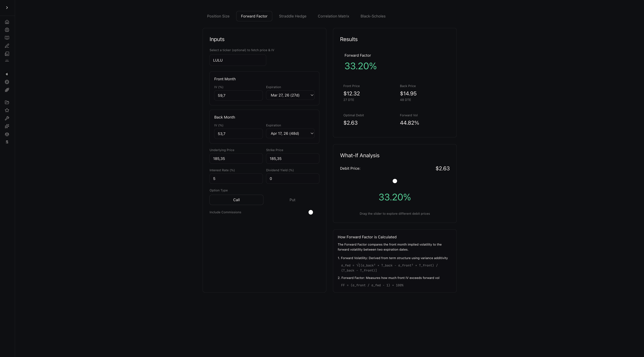Click the Bitcoin icon in sidebar
The width and height of the screenshot is (644, 357).
pyautogui.click(x=7, y=82)
